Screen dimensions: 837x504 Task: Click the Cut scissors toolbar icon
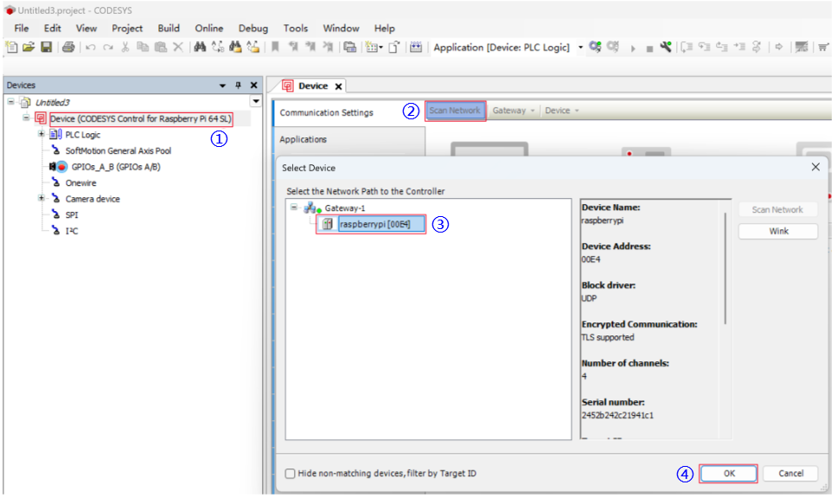pos(125,48)
